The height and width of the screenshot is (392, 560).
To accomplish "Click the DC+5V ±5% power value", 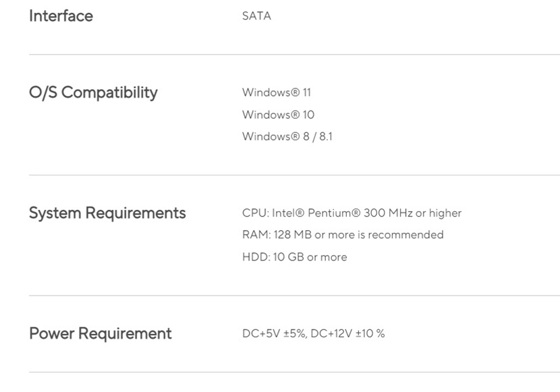I will [274, 333].
